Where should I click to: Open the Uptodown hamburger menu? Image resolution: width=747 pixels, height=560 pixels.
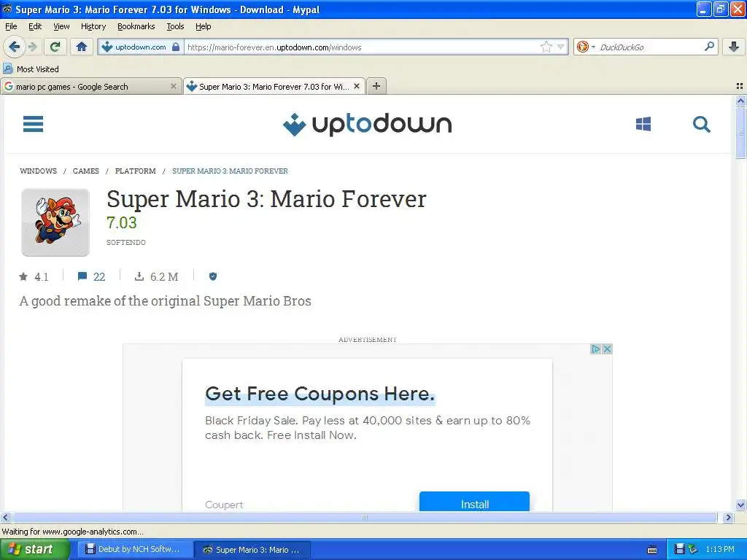pyautogui.click(x=33, y=124)
